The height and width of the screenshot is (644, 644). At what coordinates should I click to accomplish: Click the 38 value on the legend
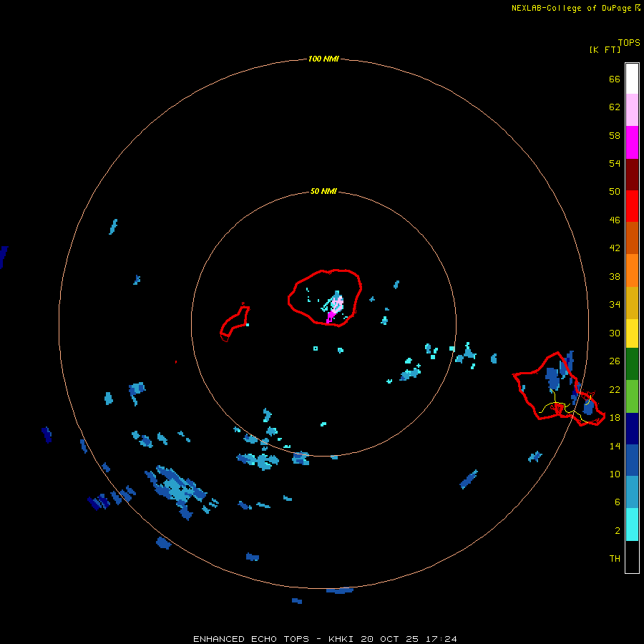click(x=615, y=276)
